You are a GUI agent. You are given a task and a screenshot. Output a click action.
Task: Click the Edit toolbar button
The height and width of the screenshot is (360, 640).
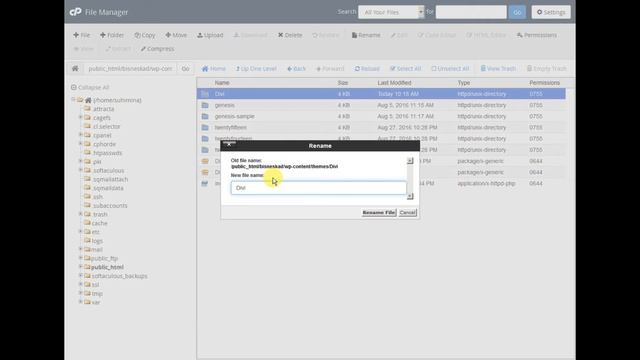(x=399, y=35)
